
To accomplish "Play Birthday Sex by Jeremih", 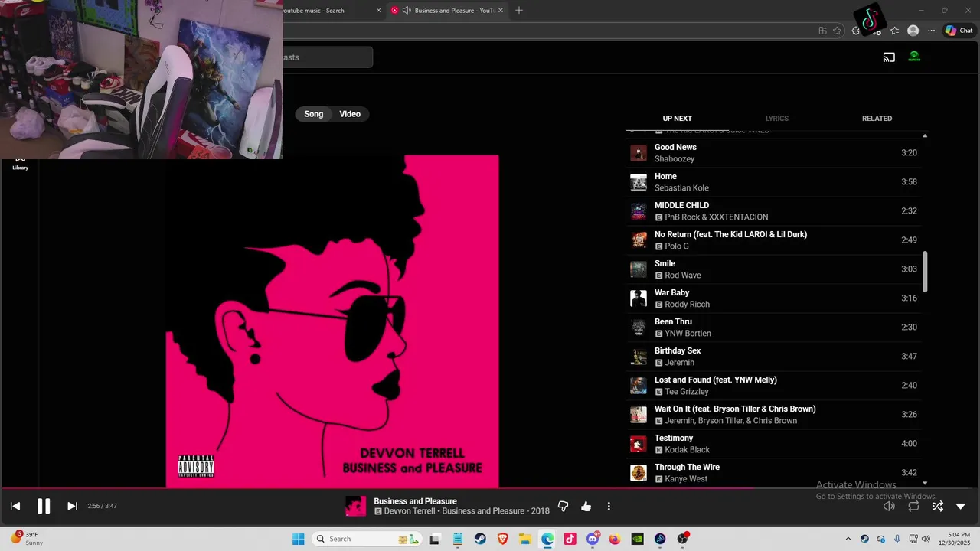I will tap(773, 357).
